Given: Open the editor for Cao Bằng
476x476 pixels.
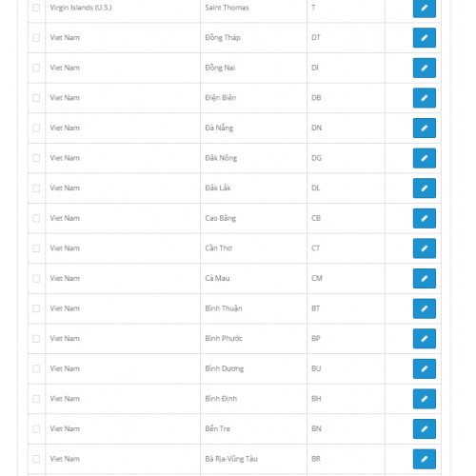Looking at the screenshot, I should [425, 218].
